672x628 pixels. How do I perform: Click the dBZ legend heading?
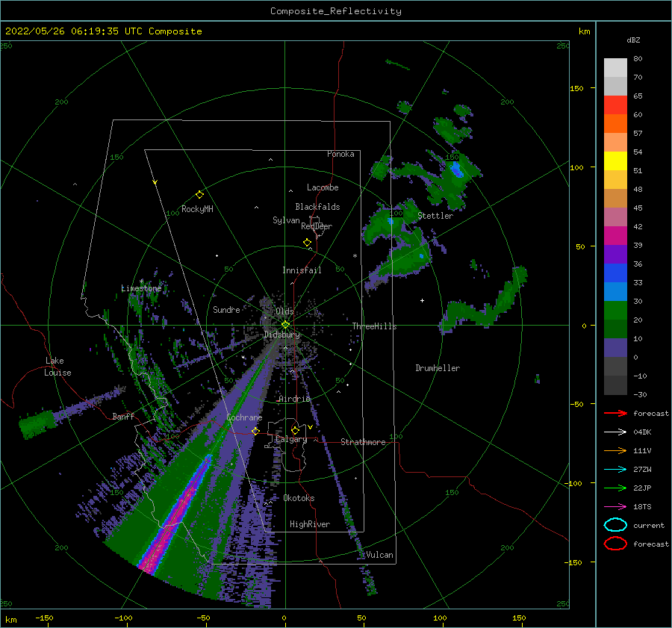coord(633,40)
